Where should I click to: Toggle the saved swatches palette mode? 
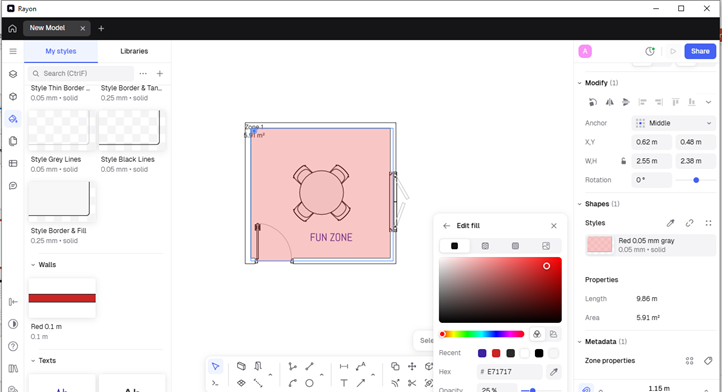coord(553,334)
